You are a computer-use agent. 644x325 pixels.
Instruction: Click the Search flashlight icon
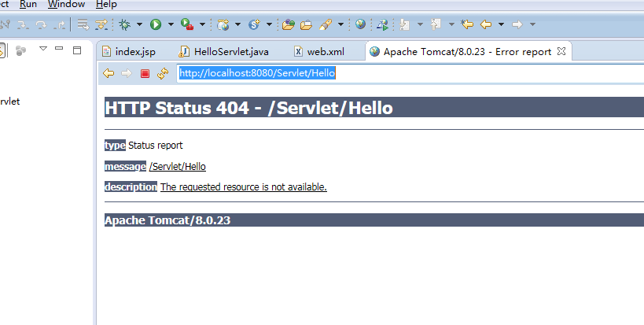pyautogui.click(x=326, y=24)
